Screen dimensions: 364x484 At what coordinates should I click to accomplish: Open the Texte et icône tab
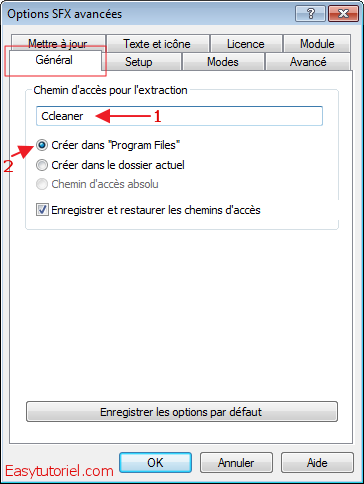tap(157, 44)
